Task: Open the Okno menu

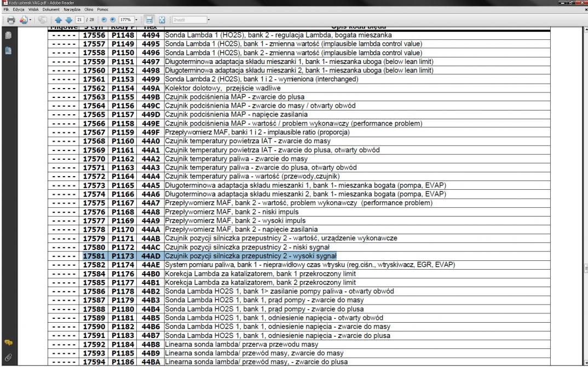Action: tap(89, 9)
